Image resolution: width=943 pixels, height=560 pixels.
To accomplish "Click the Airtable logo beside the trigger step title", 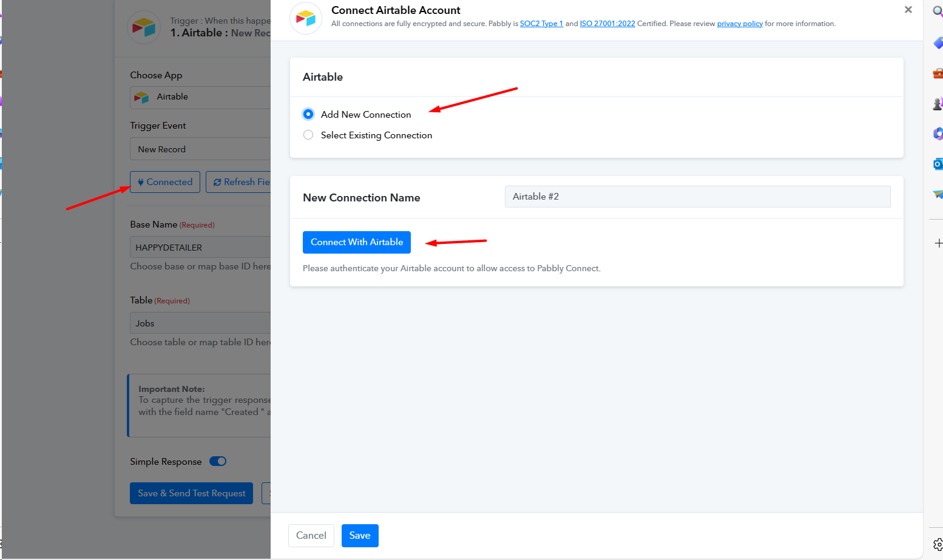I will 144,27.
